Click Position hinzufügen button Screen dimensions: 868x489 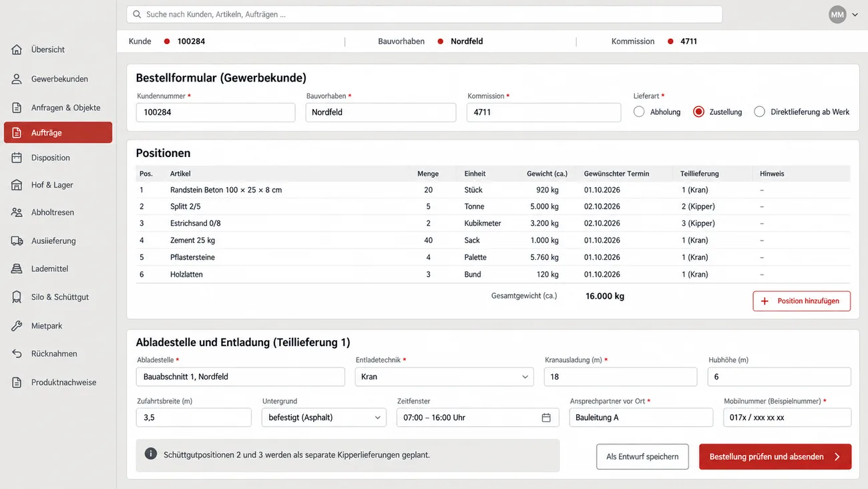[801, 301]
